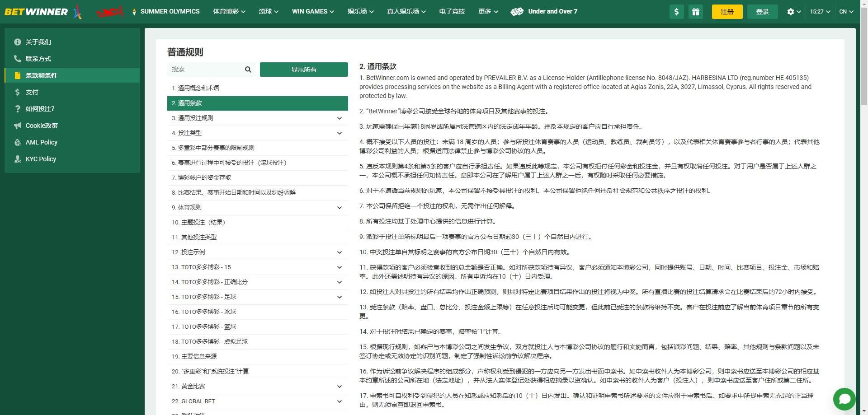Open the live chat bubble
This screenshot has height=415, width=868.
coord(844,399)
